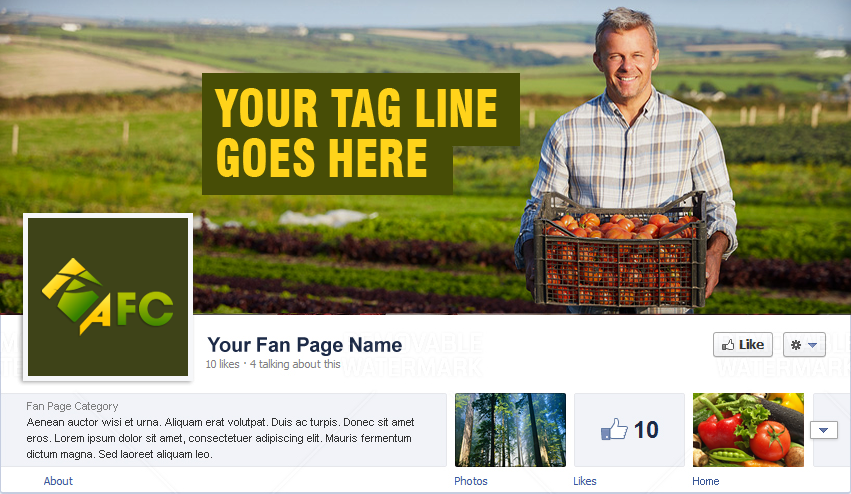The image size is (851, 494).
Task: Open the gear settings dropdown
Action: coord(804,345)
